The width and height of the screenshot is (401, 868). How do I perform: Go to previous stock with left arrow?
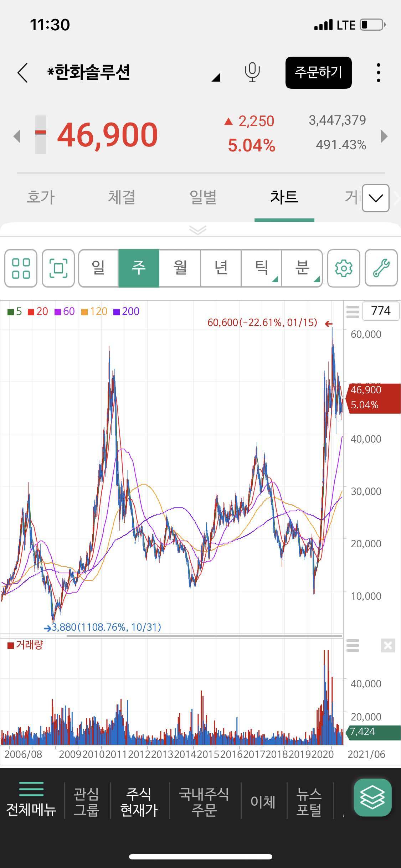pyautogui.click(x=17, y=136)
